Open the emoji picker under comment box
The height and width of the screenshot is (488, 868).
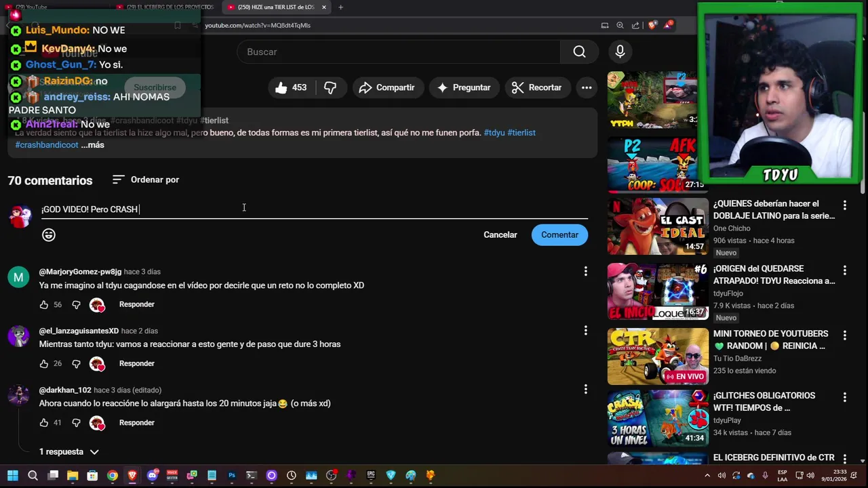point(49,235)
